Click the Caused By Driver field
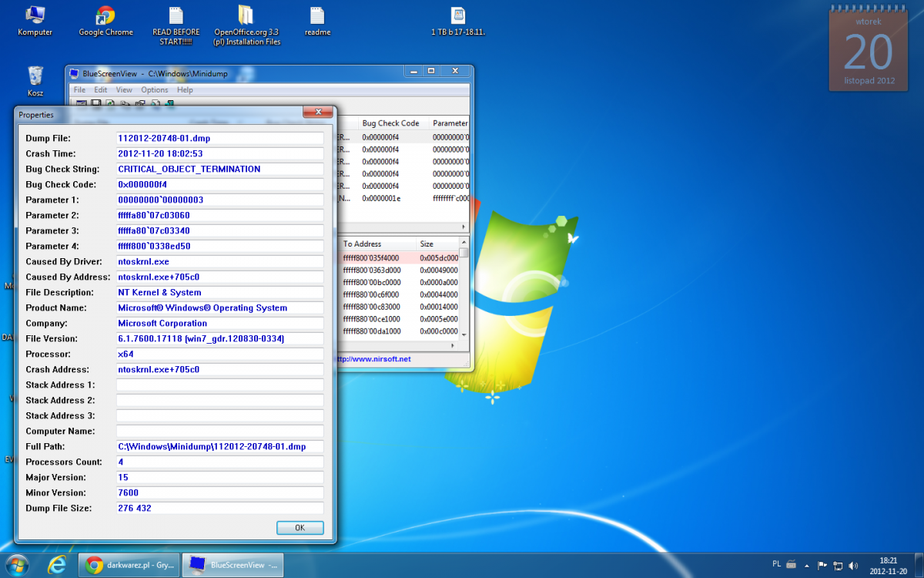924x578 pixels. point(220,261)
